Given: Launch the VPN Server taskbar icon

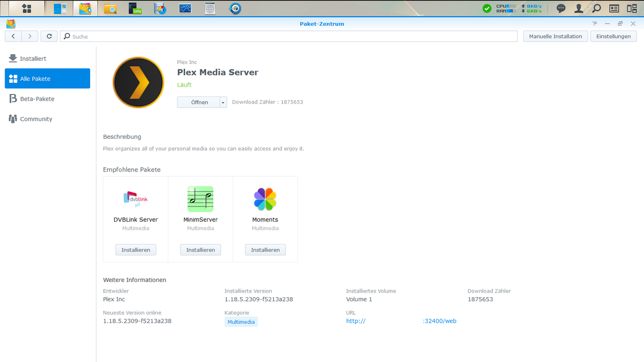Looking at the screenshot, I should pos(135,8).
